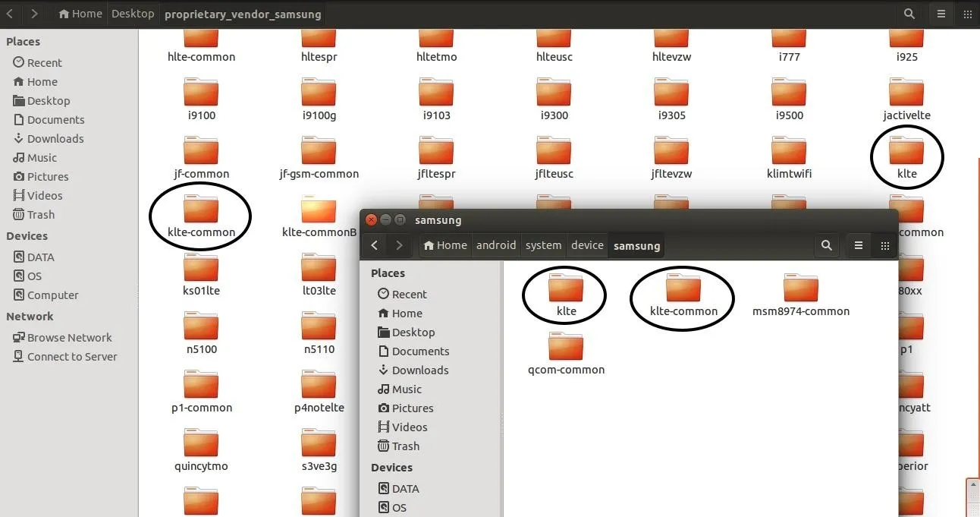The width and height of the screenshot is (980, 517).
Task: Open the klte folder in samsung window
Action: pyautogui.click(x=566, y=295)
